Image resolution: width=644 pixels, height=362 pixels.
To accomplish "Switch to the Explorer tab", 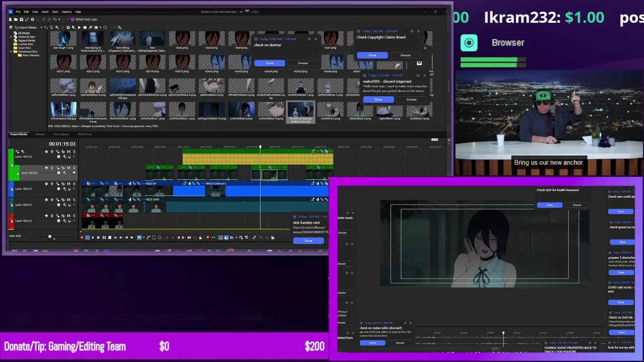I will 40,134.
